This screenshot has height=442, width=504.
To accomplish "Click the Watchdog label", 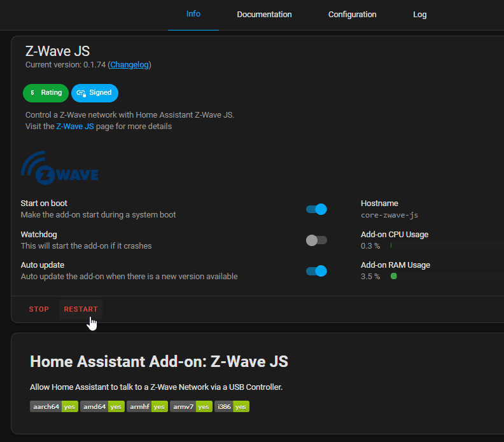I will tap(39, 235).
